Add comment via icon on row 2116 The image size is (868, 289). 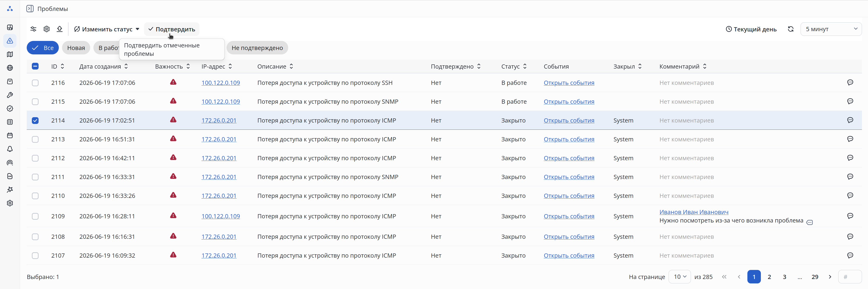click(x=850, y=83)
